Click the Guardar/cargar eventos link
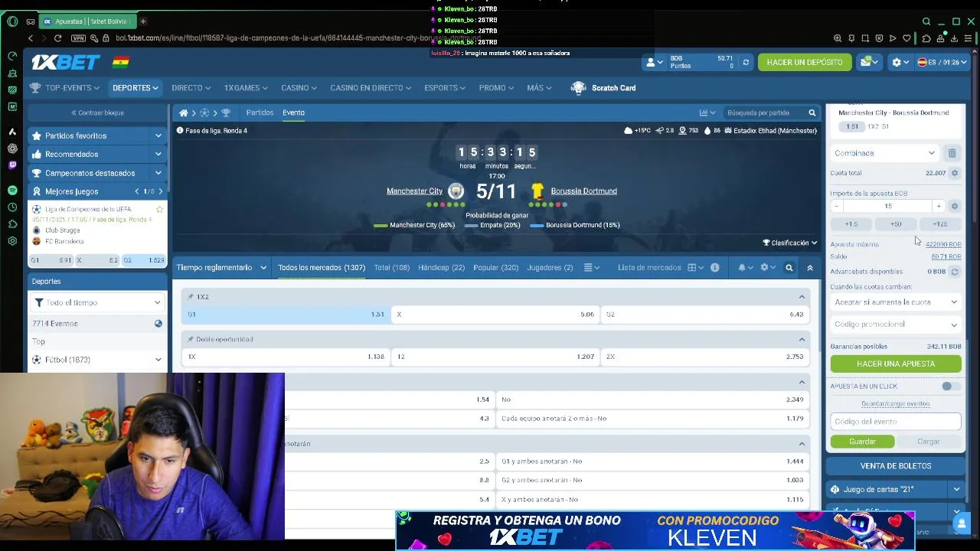The height and width of the screenshot is (551, 980). point(895,403)
